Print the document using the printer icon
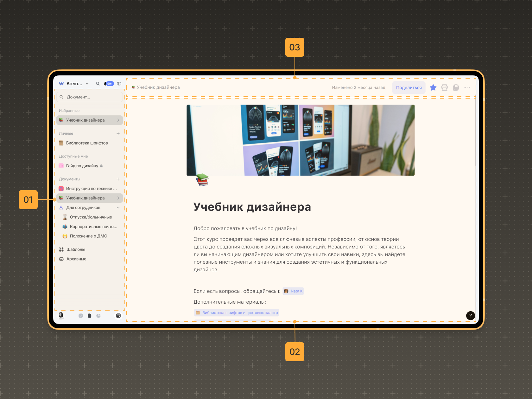The image size is (532, 399). pos(444,87)
